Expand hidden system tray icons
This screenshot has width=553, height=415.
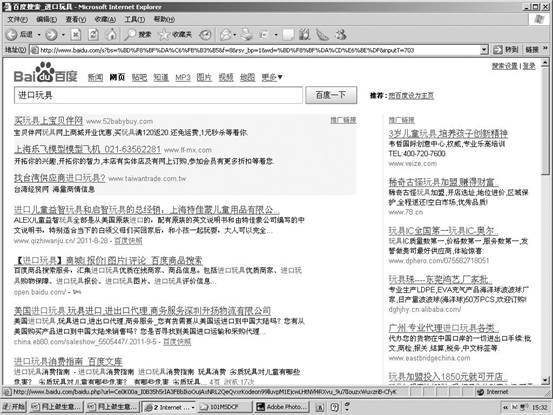pos(505,407)
